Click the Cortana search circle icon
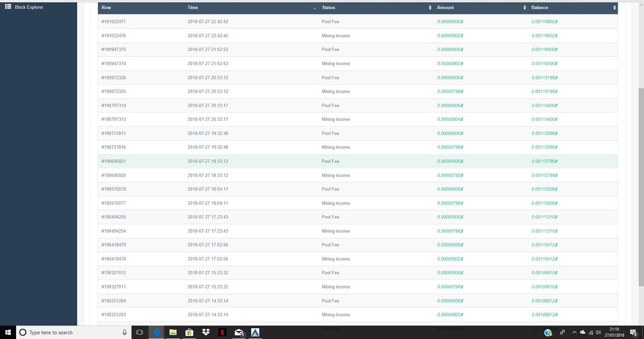 23,333
